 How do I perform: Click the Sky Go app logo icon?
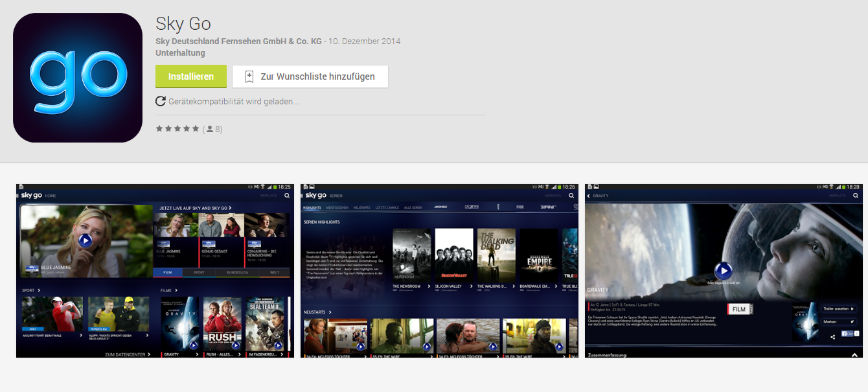(78, 78)
